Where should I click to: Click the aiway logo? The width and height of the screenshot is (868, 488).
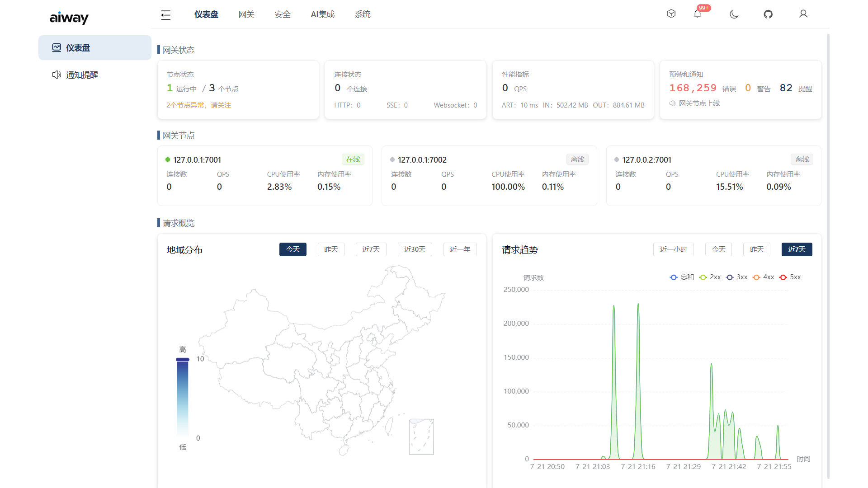(69, 18)
